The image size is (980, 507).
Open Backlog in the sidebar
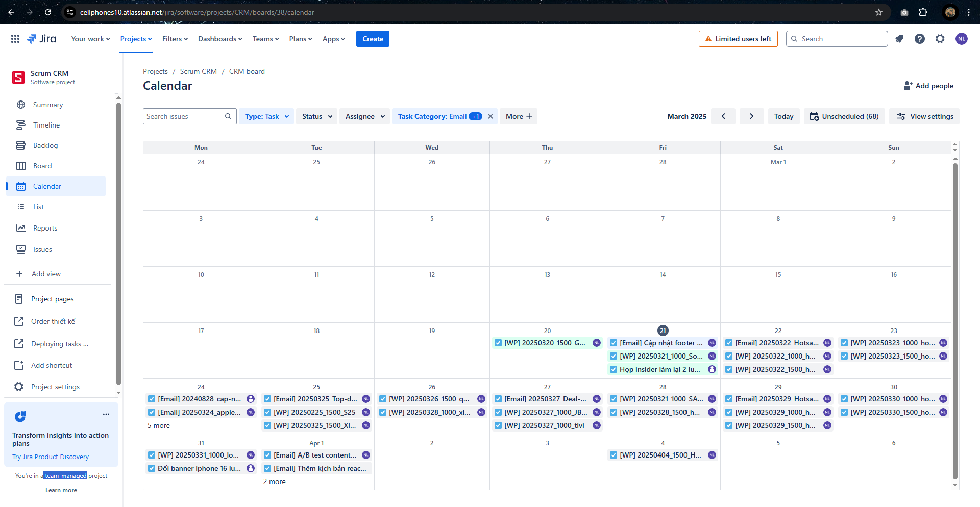pos(56,145)
